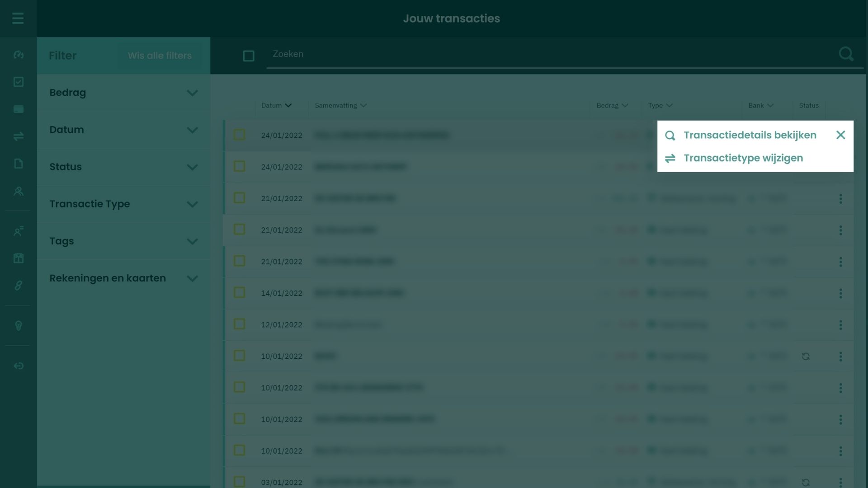Click the dashboard speedometer sidebar icon

(x=19, y=55)
